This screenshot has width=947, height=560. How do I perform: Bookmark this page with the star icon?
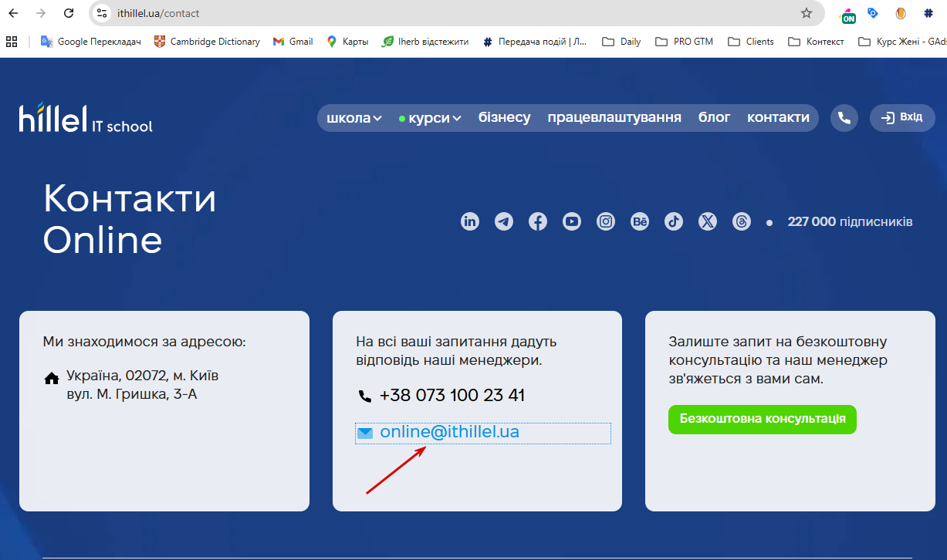(807, 13)
